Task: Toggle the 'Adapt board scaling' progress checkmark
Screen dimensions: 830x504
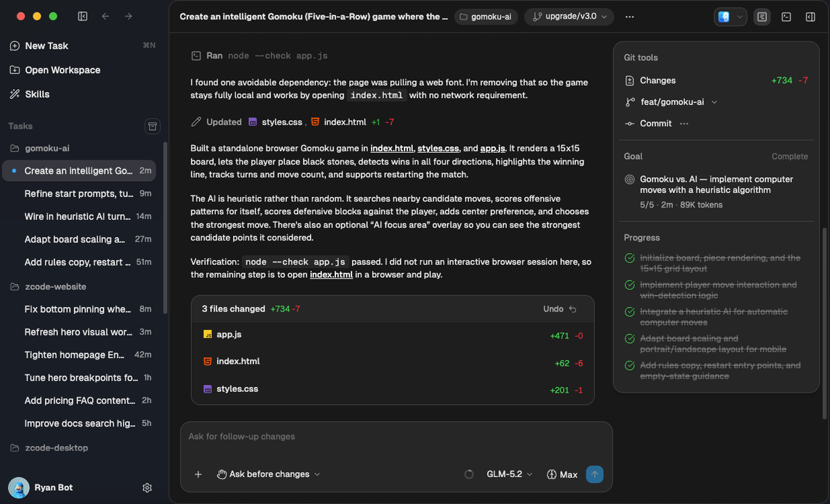Action: (629, 339)
